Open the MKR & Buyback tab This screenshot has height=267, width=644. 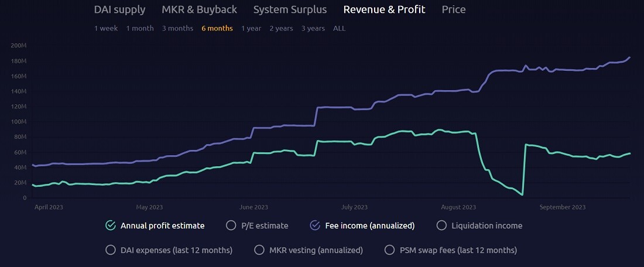(x=199, y=10)
